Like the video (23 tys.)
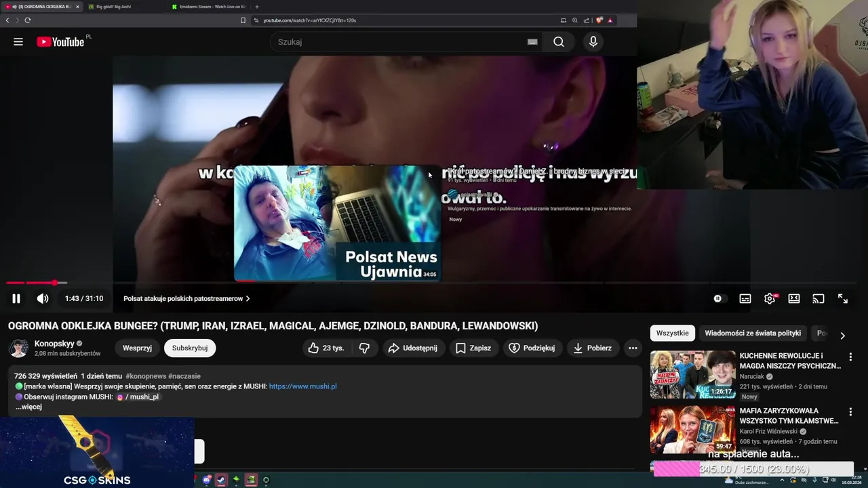 326,348
